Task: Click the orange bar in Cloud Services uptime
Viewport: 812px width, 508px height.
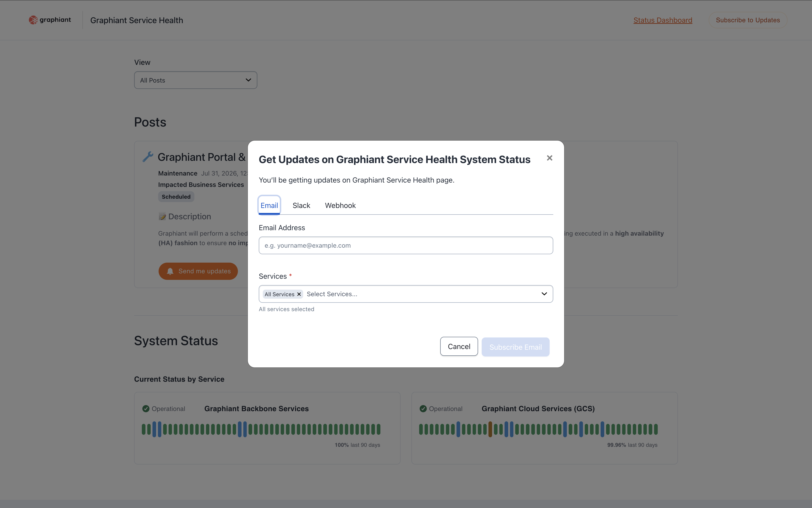Action: [490, 429]
